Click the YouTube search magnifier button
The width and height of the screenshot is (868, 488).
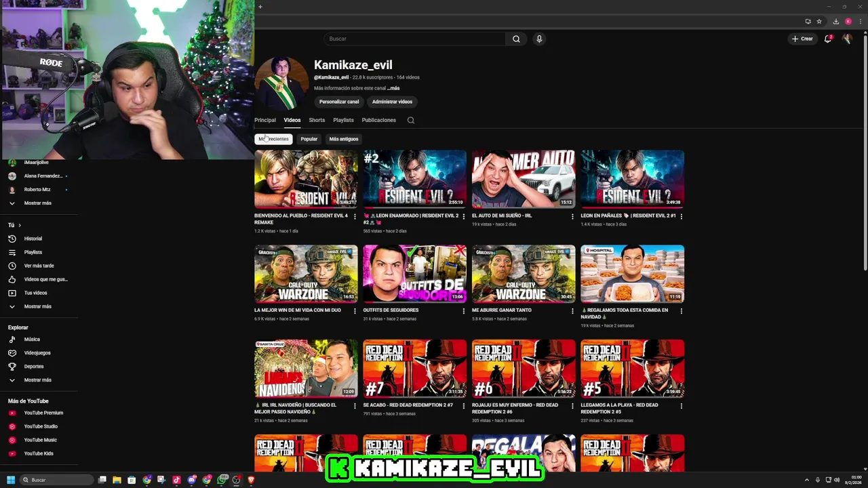[516, 39]
